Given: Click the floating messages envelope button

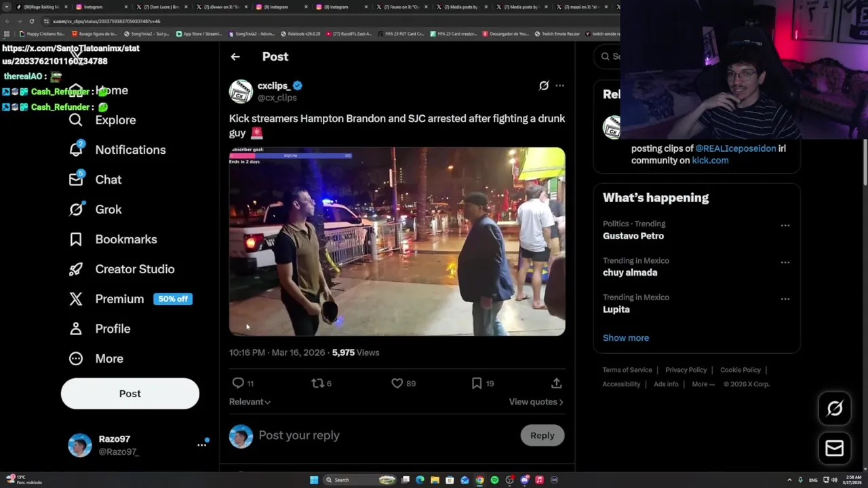Looking at the screenshot, I should click(x=835, y=448).
